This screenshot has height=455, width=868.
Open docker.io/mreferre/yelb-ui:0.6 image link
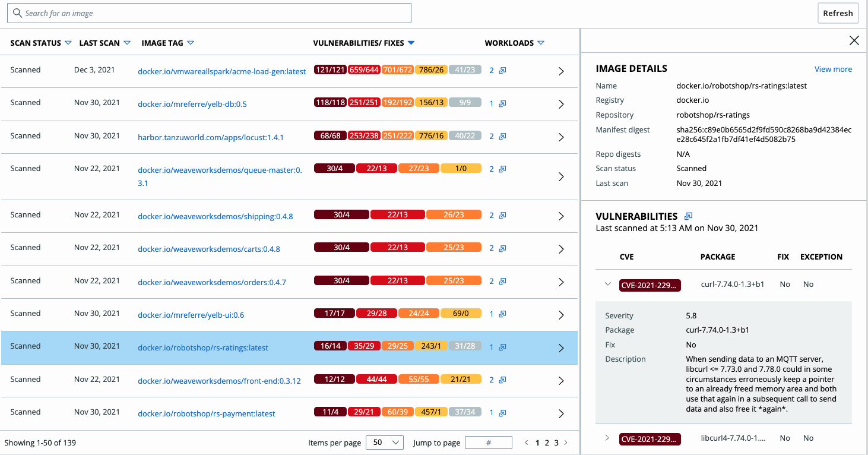pyautogui.click(x=191, y=315)
